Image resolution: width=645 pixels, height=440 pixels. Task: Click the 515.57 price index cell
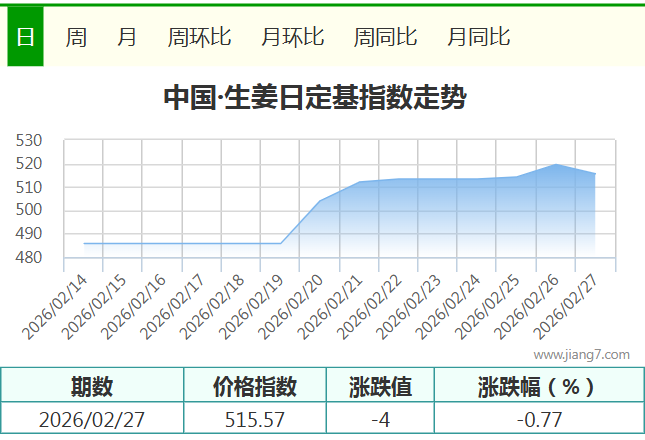255,420
